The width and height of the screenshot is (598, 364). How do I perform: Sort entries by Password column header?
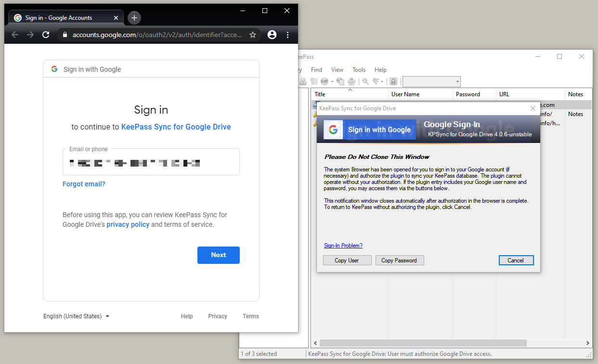pos(475,94)
